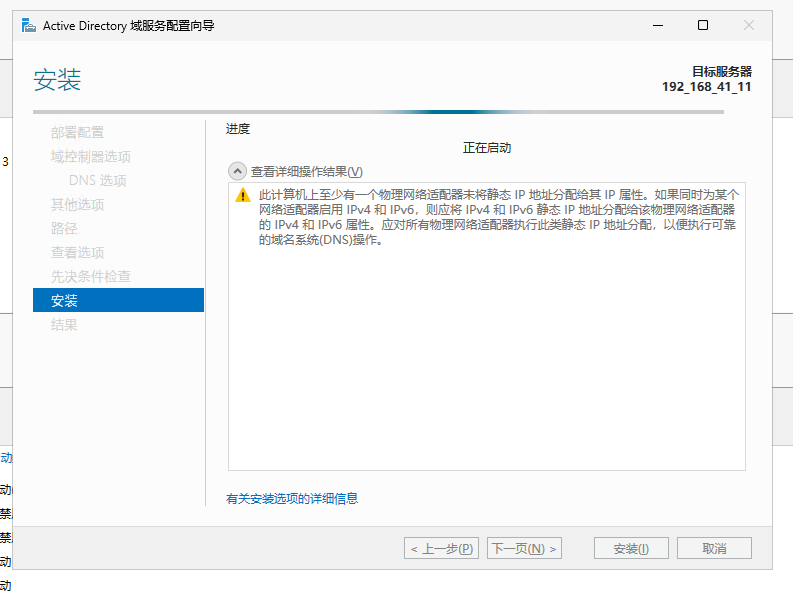Click the 上一步(P) button
The height and width of the screenshot is (592, 793).
point(440,549)
